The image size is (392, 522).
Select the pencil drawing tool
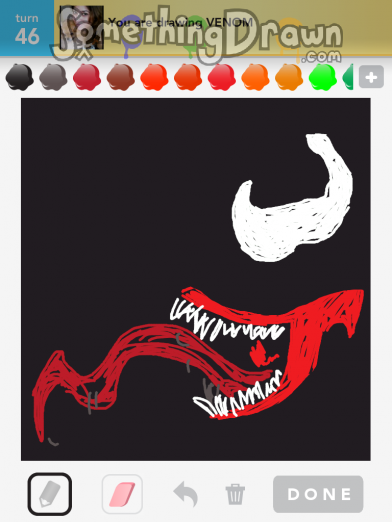click(50, 494)
